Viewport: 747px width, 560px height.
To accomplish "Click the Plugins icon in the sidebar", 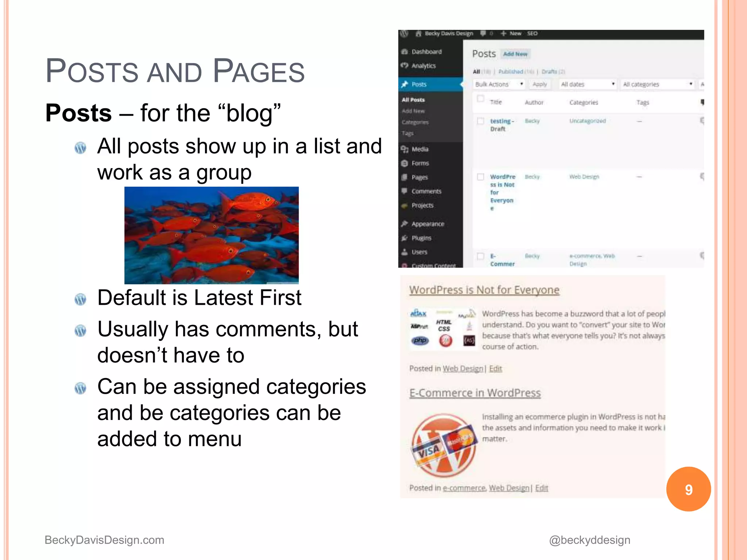I will (404, 238).
